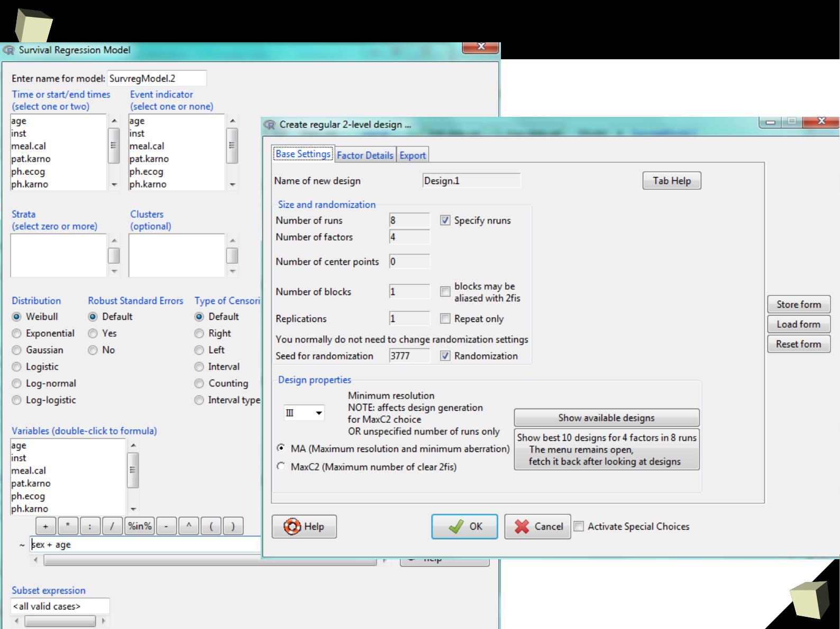The height and width of the screenshot is (629, 840).
Task: Switch to the Factor Details tab
Action: tap(365, 155)
